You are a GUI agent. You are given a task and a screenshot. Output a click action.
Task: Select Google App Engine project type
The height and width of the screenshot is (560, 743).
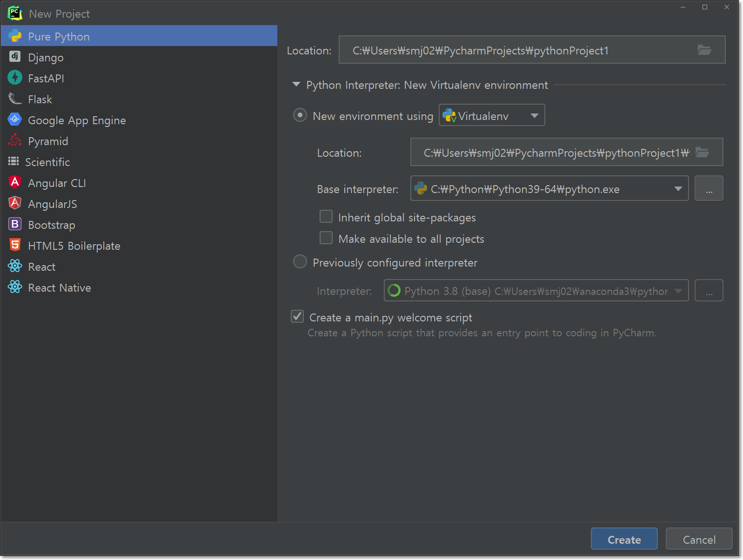pyautogui.click(x=139, y=120)
